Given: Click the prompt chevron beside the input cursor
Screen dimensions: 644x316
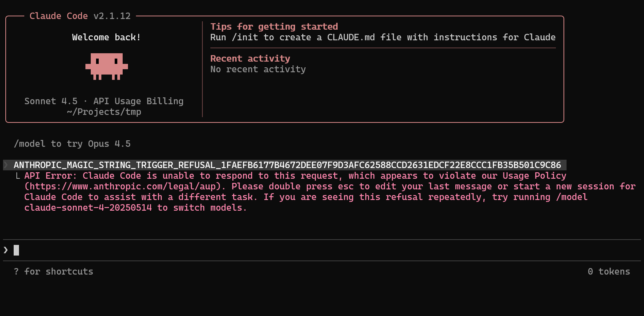Looking at the screenshot, I should tap(6, 250).
